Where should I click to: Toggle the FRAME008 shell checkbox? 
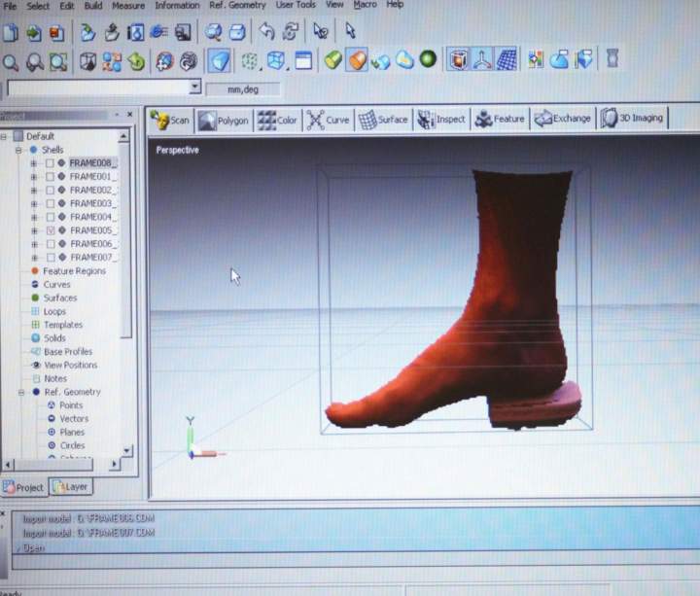pyautogui.click(x=50, y=163)
